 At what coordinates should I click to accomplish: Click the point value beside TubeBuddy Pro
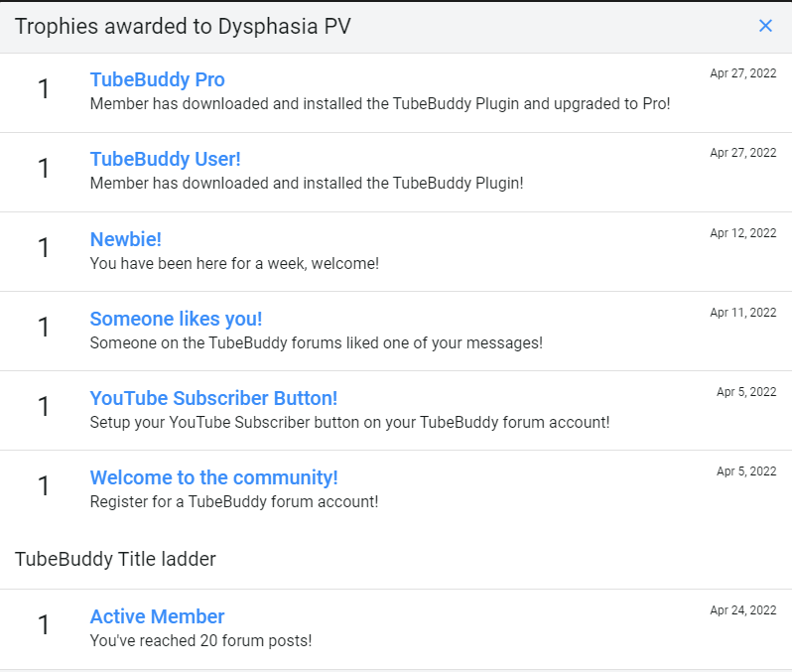tap(44, 90)
